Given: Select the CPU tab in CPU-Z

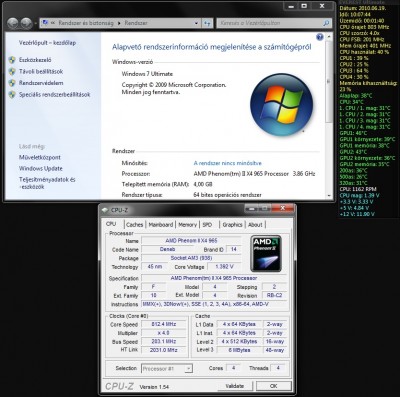Looking at the screenshot, I should point(111,224).
